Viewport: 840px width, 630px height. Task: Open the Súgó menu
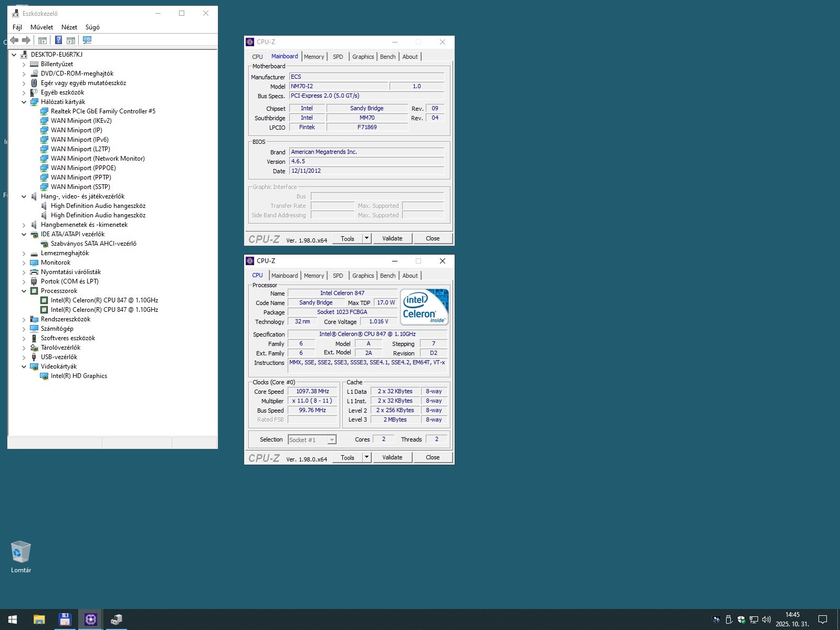point(92,27)
